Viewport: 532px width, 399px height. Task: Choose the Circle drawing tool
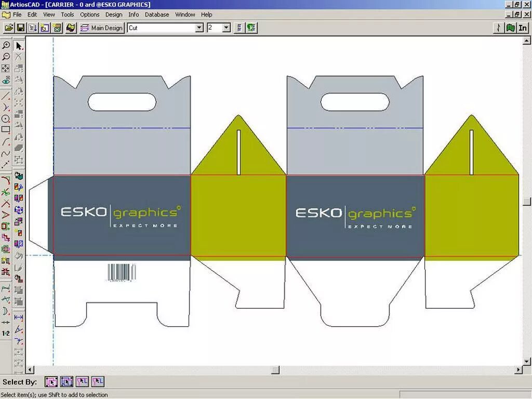pyautogui.click(x=6, y=118)
